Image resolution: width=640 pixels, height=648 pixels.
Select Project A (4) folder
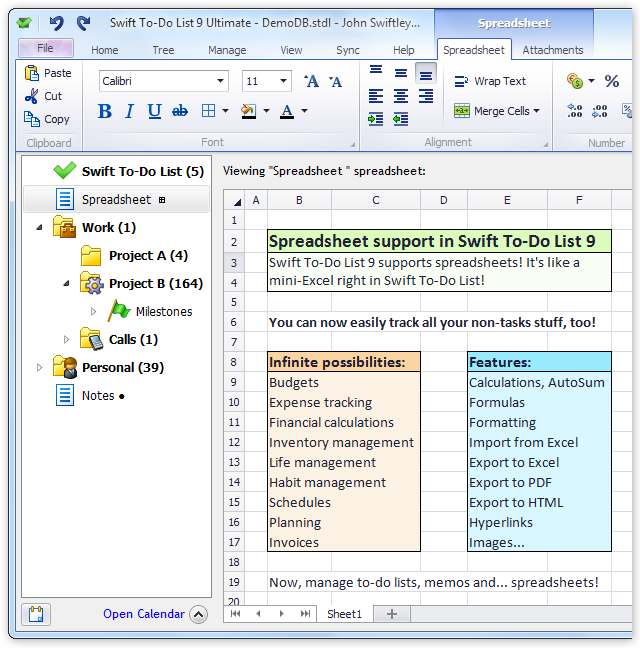(134, 255)
